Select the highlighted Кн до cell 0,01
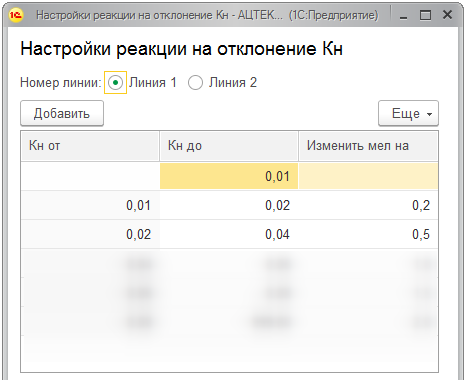This screenshot has width=467, height=380. pyautogui.click(x=229, y=176)
